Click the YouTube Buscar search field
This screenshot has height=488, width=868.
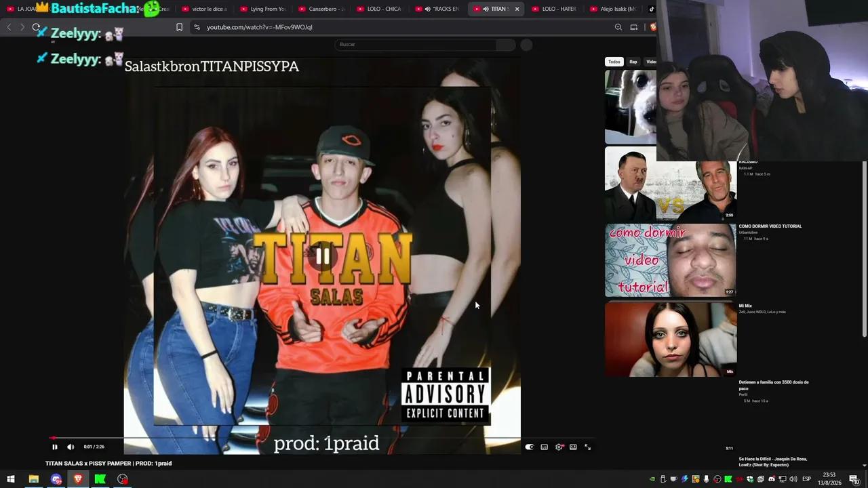(415, 45)
